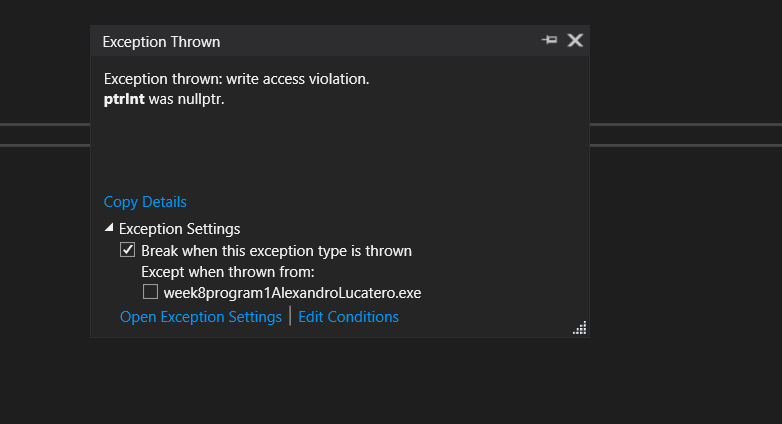Screen dimensions: 782x424
Task: Uncheck Break when this exception type is thrown
Action: 127,249
